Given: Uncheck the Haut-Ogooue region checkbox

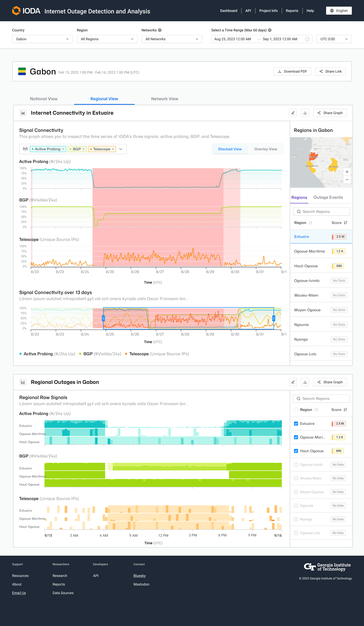Looking at the screenshot, I should (296, 451).
